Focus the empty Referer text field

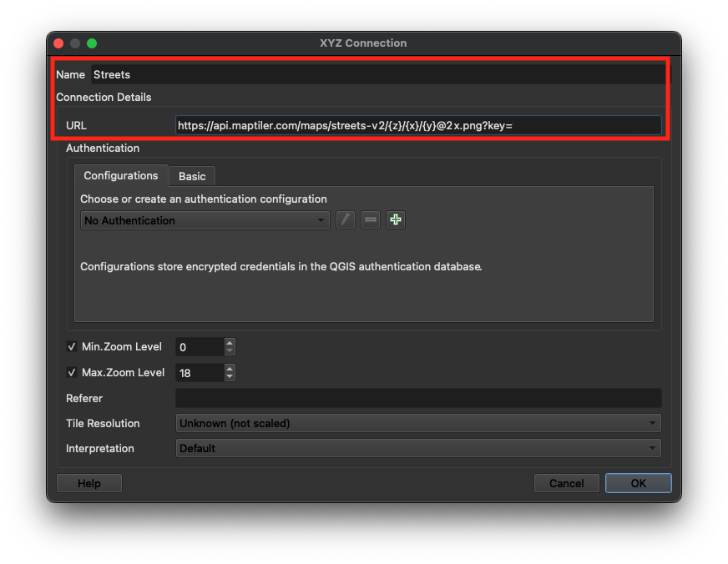click(x=418, y=398)
